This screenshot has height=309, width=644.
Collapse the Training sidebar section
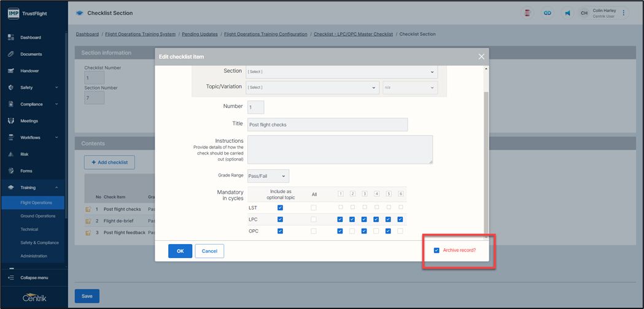56,188
